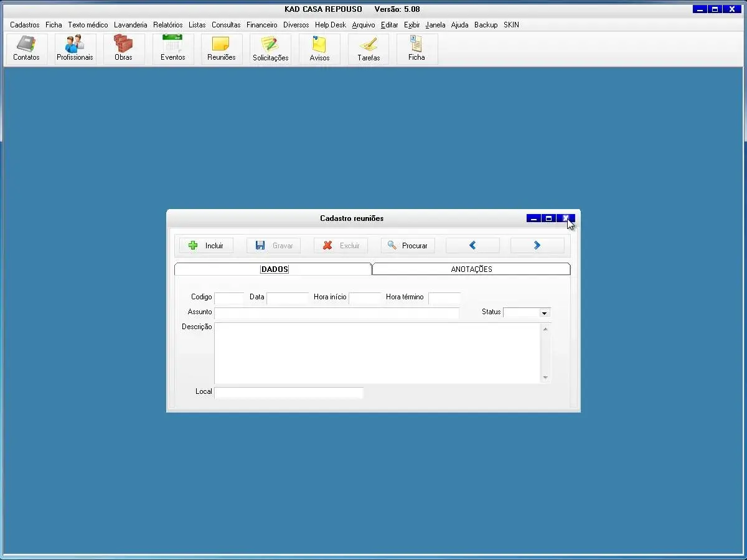The height and width of the screenshot is (560, 747).
Task: Open the Relatórios menu
Action: click(x=168, y=25)
